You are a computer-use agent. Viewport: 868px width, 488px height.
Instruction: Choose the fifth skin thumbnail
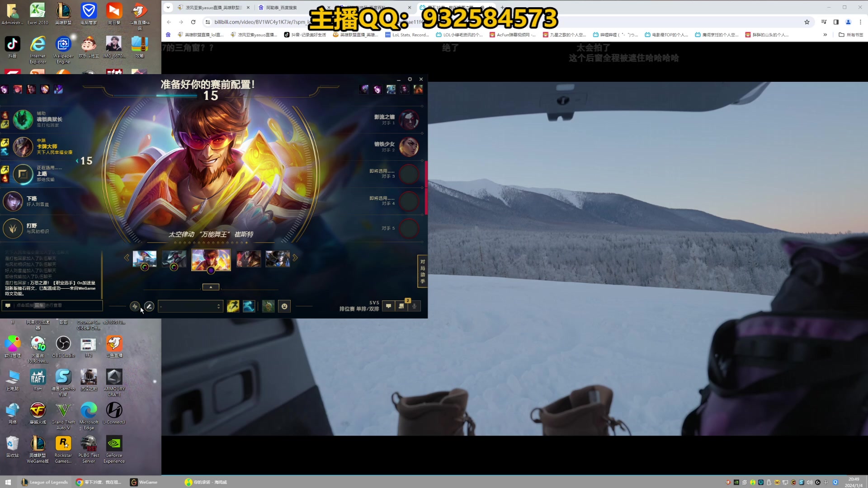[x=278, y=258]
